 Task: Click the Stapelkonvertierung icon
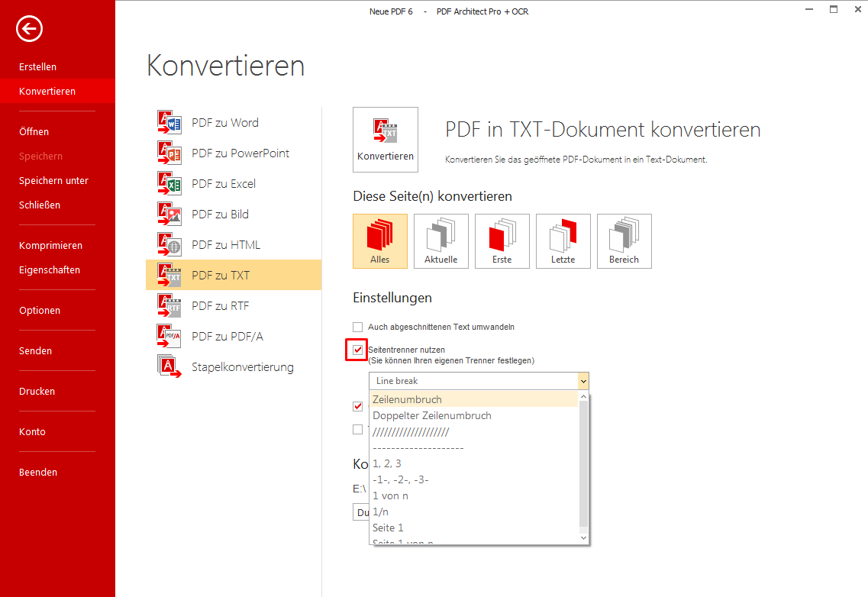(169, 366)
